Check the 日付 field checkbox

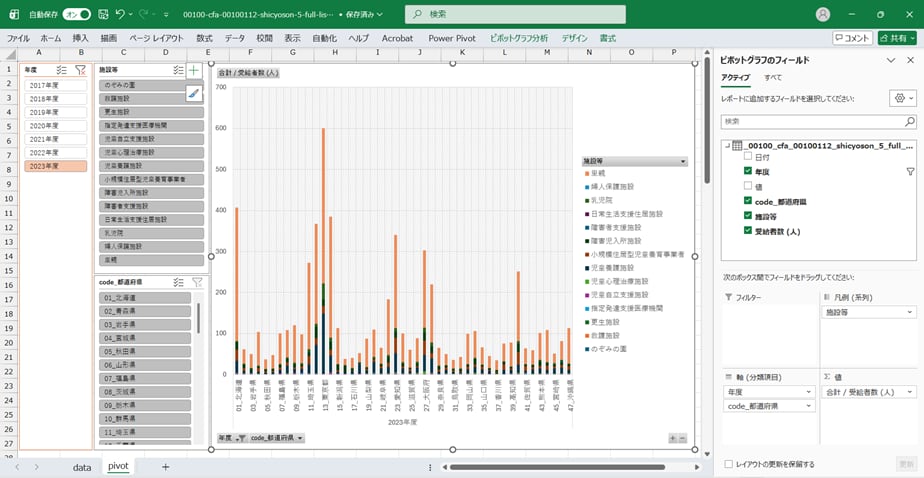pos(747,158)
